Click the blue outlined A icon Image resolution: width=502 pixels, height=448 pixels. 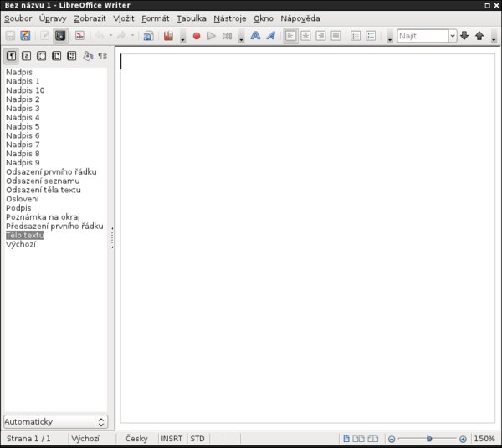255,36
